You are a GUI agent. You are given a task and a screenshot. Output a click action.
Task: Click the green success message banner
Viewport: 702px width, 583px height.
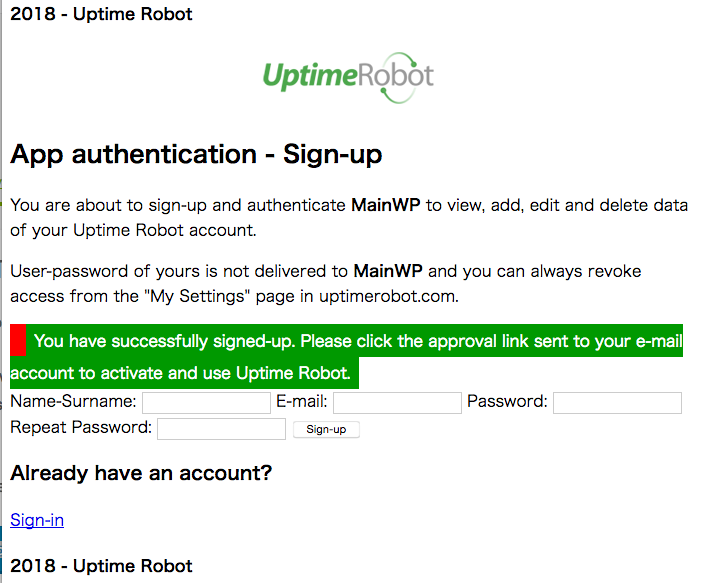click(x=347, y=356)
